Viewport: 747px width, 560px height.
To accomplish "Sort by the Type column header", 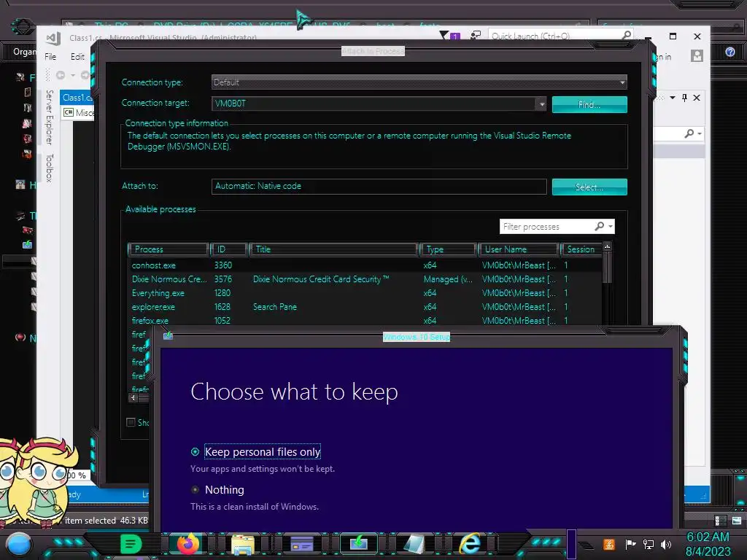I will coord(449,249).
